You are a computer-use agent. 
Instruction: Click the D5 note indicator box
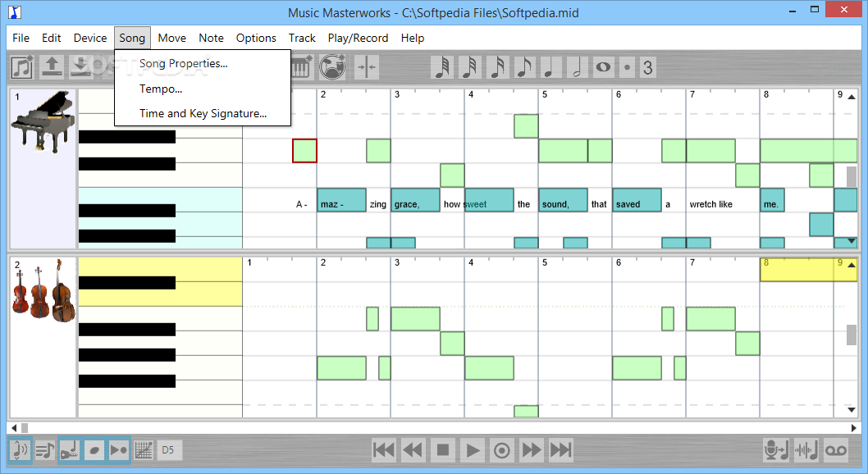pos(168,450)
